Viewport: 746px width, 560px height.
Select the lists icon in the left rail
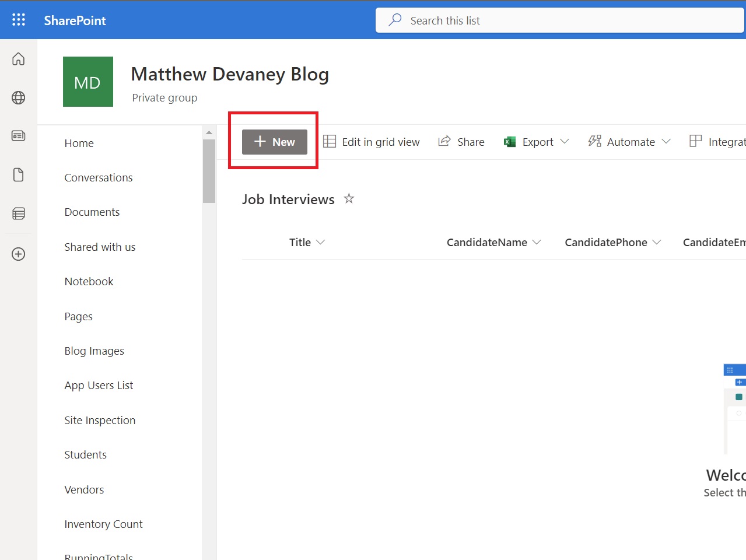[18, 213]
